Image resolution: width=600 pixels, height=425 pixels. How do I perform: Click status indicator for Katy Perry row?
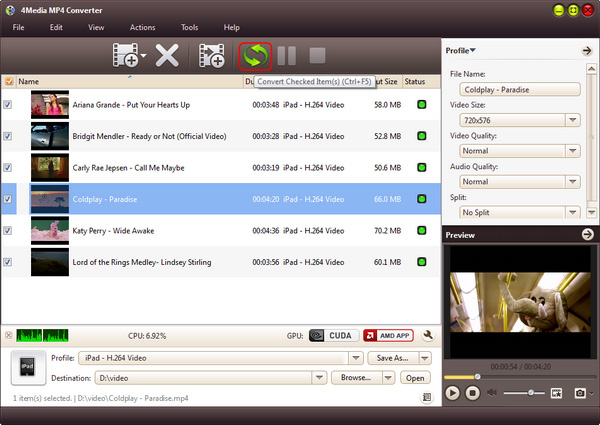click(x=421, y=230)
